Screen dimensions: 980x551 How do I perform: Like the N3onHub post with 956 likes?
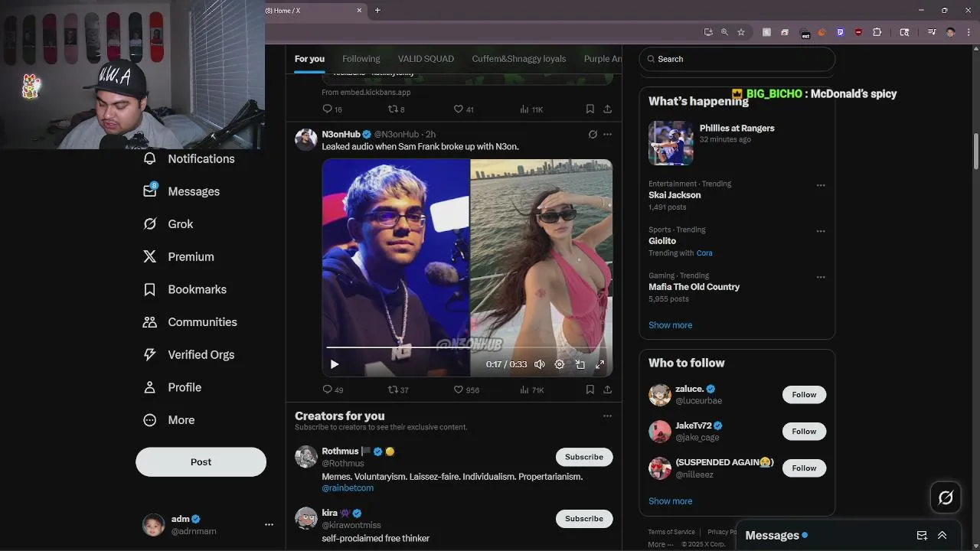(x=466, y=390)
